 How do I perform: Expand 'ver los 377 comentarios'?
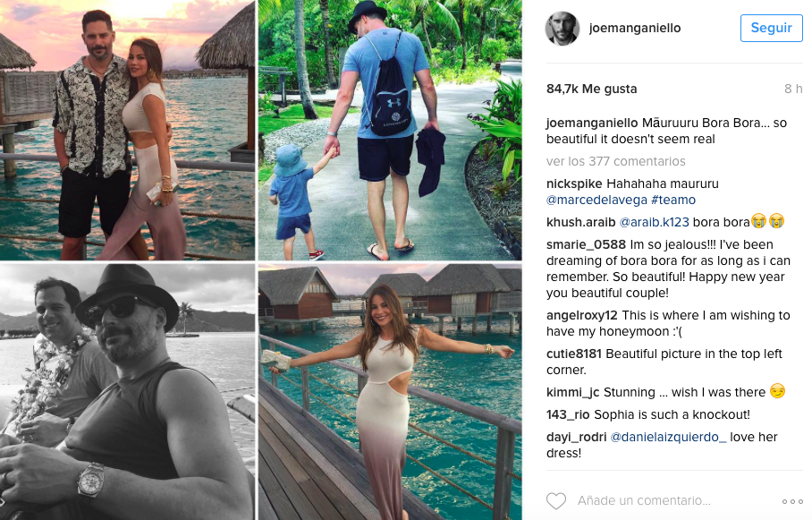click(x=616, y=161)
